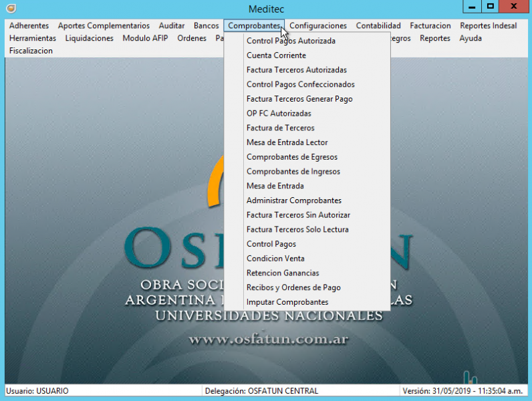
Task: Open the Contabilidad menu
Action: (378, 26)
